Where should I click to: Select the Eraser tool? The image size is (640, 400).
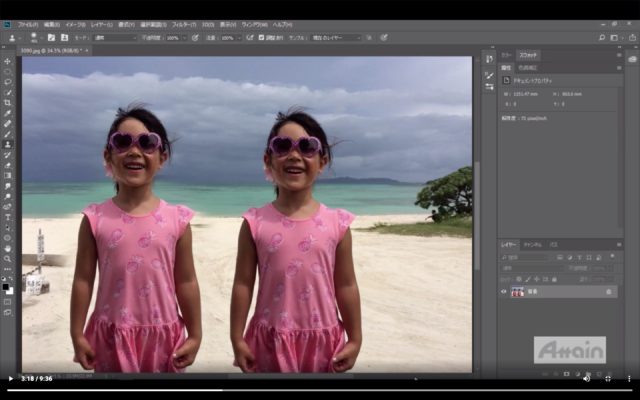[x=7, y=165]
